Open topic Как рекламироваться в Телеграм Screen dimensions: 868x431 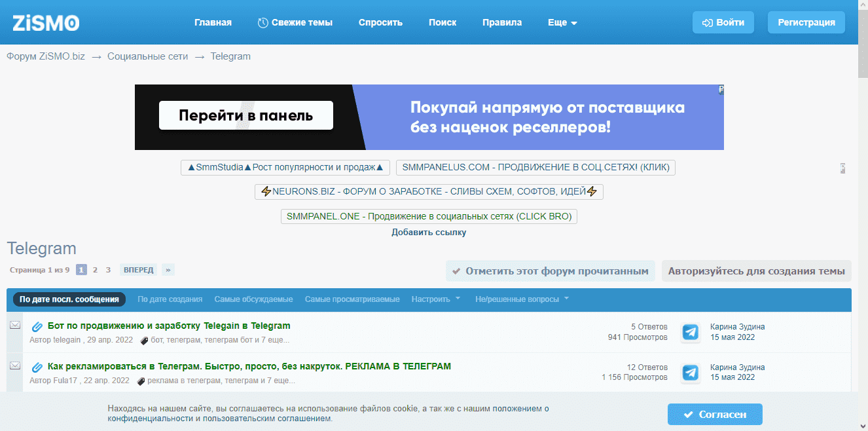click(x=249, y=366)
